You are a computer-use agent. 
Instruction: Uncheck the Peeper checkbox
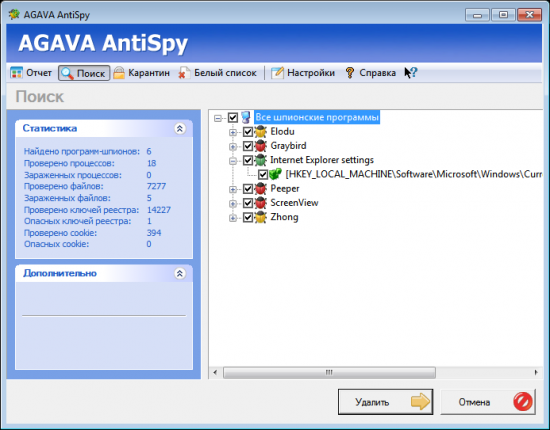pos(248,189)
